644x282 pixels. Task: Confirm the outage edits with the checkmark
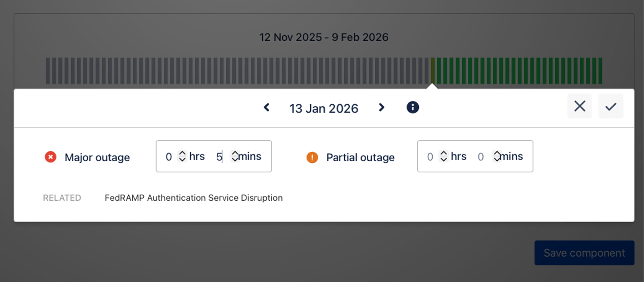coord(611,106)
